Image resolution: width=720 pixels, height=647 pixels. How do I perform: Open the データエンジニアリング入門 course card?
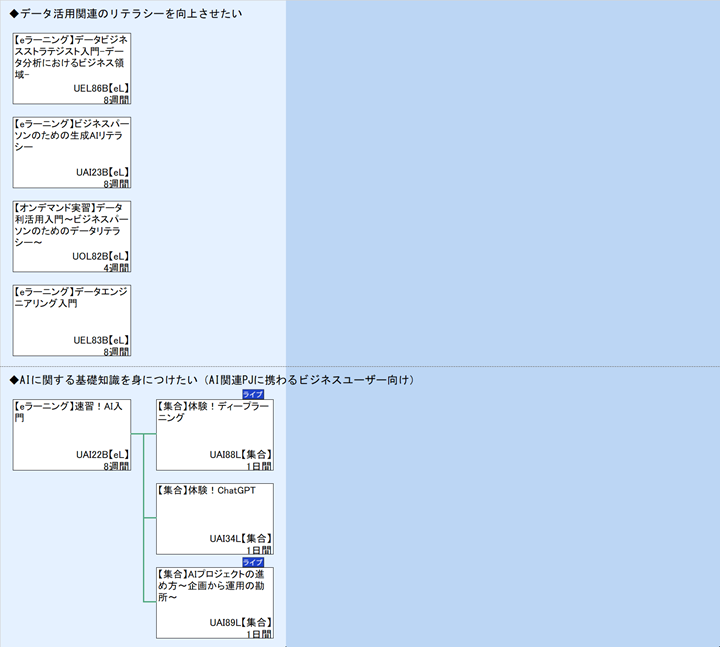coord(72,321)
